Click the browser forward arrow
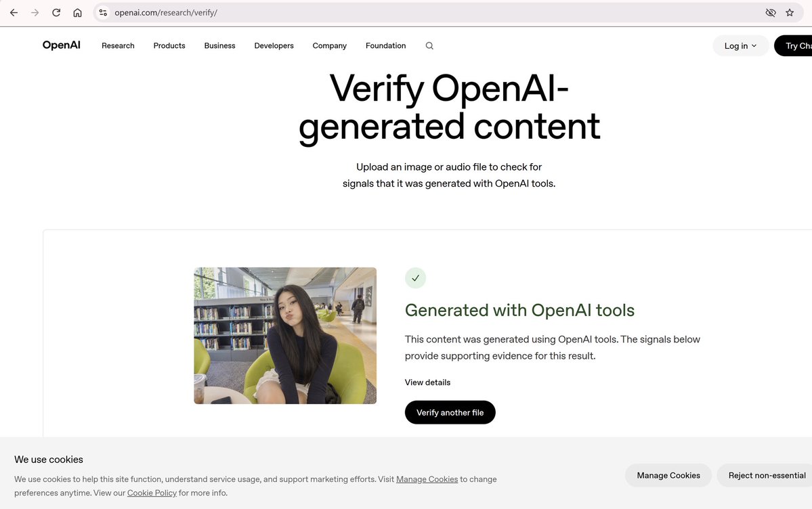Viewport: 812px width, 509px height. pos(35,12)
